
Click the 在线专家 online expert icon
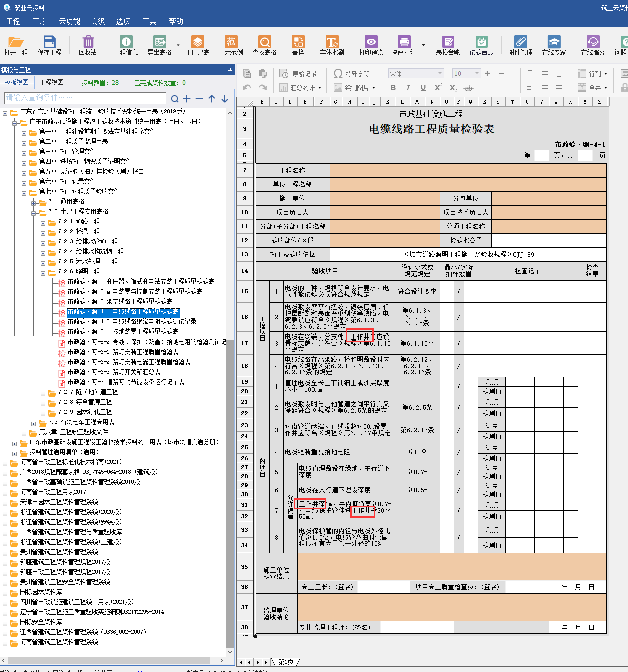point(554,45)
